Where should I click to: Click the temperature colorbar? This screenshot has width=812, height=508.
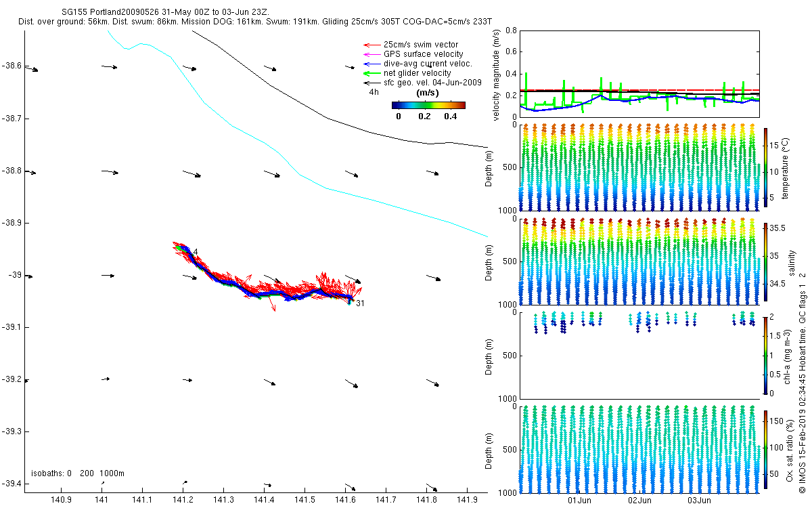tap(765, 167)
